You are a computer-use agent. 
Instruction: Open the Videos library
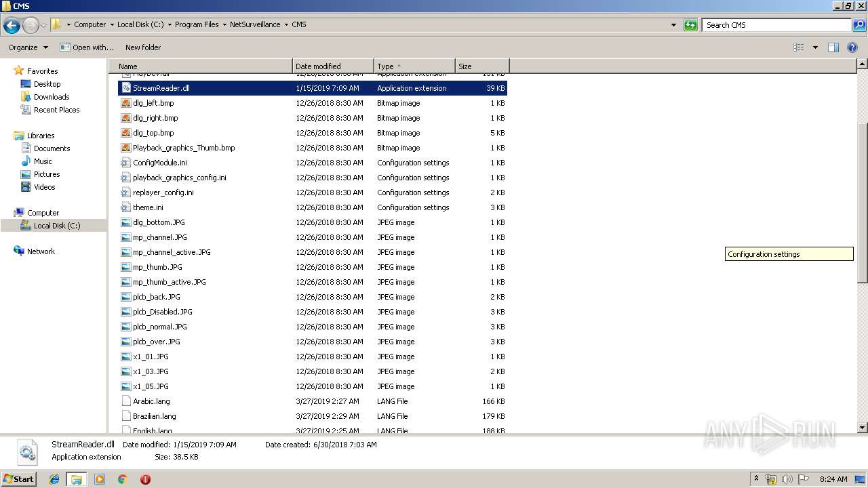point(44,187)
